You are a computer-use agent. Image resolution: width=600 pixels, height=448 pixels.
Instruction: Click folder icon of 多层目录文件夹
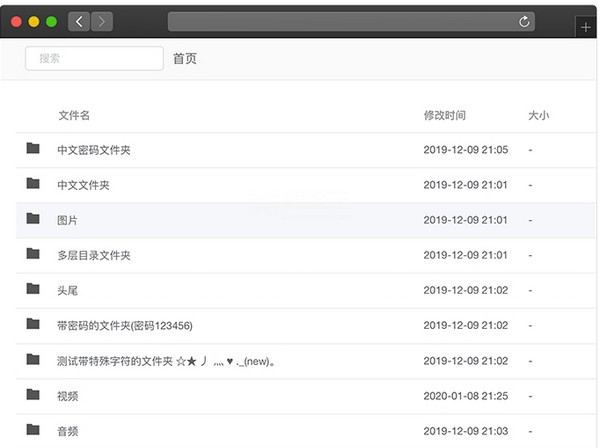pos(33,254)
